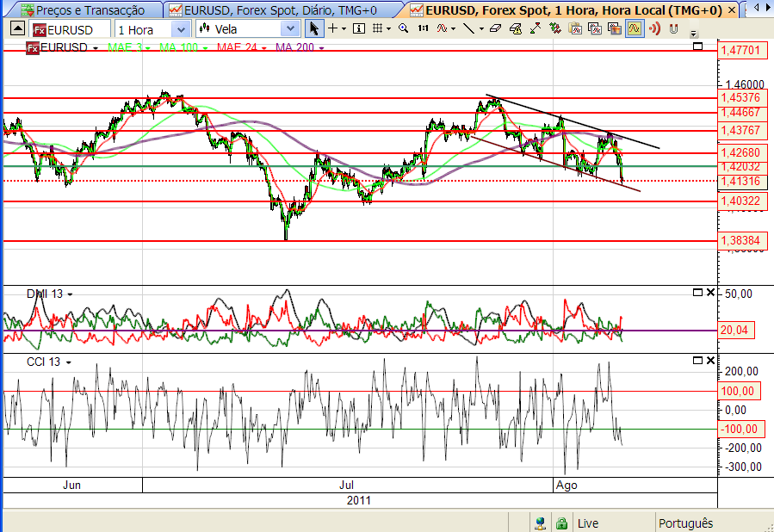Close the CCI 13 pane

[x=710, y=361]
